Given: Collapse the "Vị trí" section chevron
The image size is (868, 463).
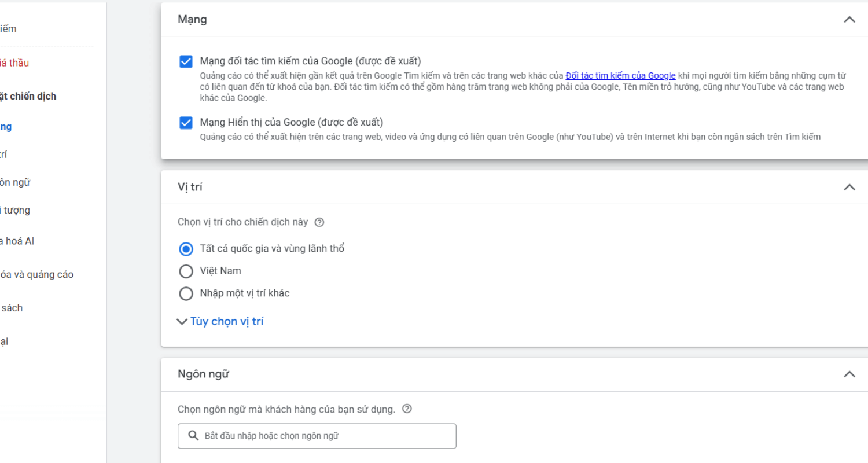Looking at the screenshot, I should pyautogui.click(x=849, y=187).
